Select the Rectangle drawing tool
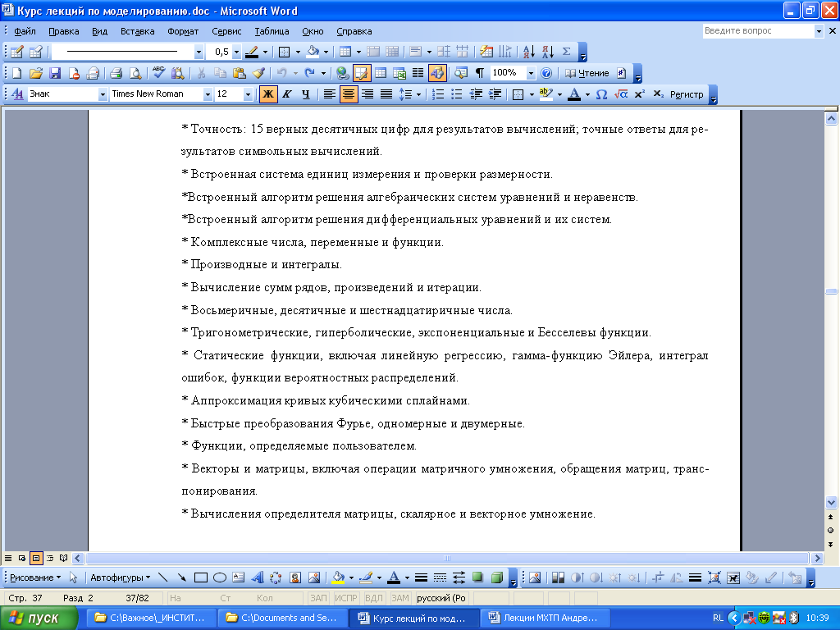This screenshot has width=840, height=630. tap(201, 577)
